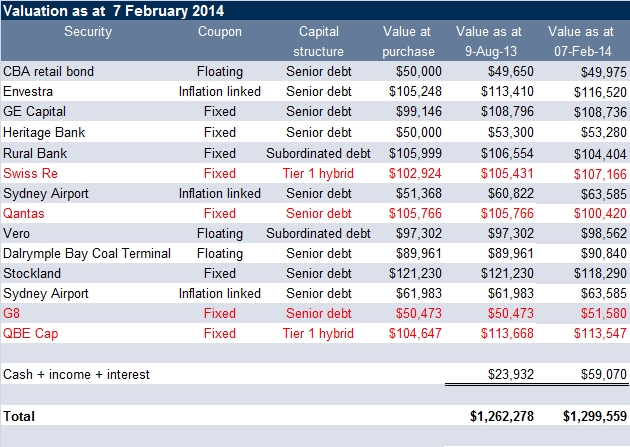Select the Capital structure column header

(x=318, y=41)
